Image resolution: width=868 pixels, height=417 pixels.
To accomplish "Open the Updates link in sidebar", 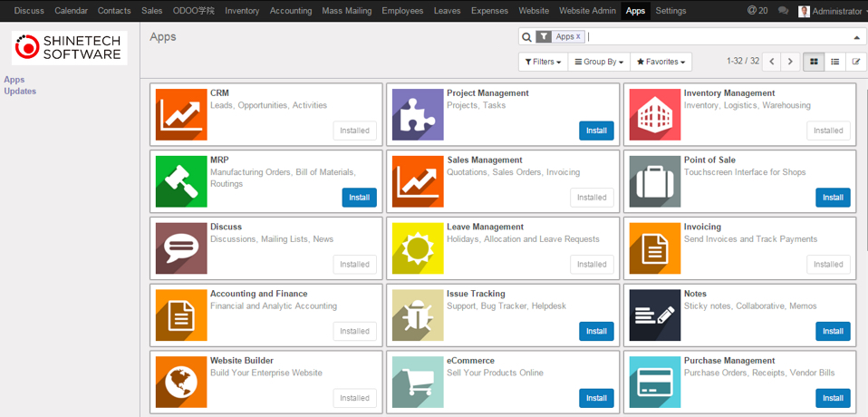I will (20, 92).
